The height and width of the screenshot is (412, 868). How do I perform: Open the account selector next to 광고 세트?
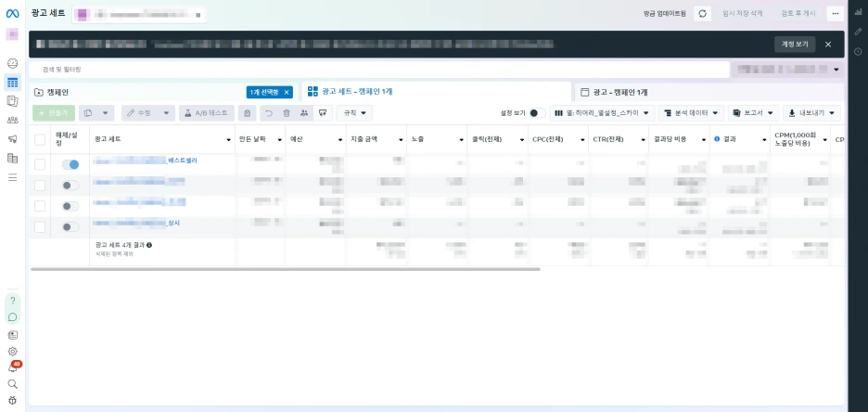coord(138,15)
